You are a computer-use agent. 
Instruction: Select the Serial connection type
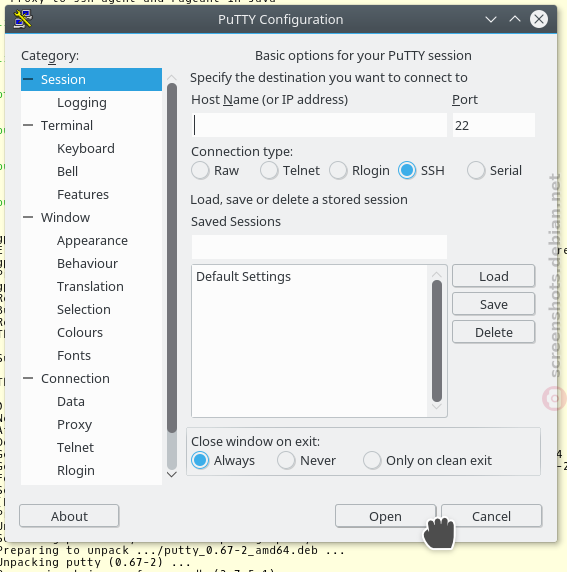click(476, 170)
